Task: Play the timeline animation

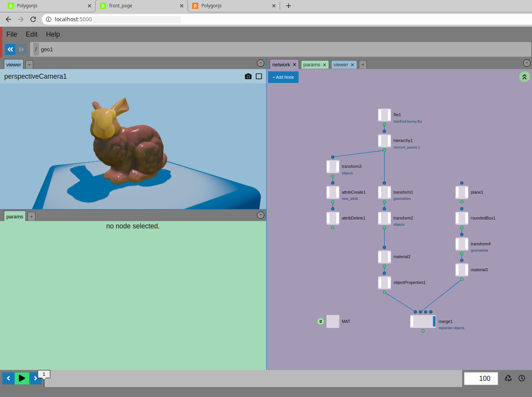Action: (22, 378)
